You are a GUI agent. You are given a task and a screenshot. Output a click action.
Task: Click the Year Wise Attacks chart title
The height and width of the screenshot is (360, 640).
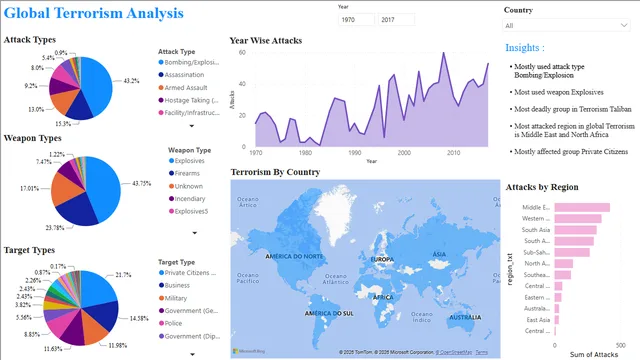pos(266,40)
